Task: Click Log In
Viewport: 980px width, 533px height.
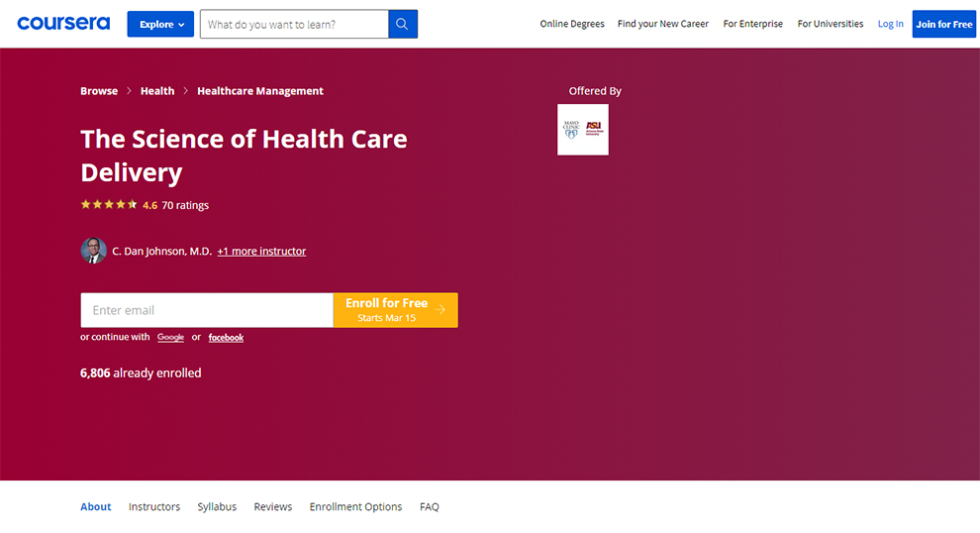Action: pos(890,24)
